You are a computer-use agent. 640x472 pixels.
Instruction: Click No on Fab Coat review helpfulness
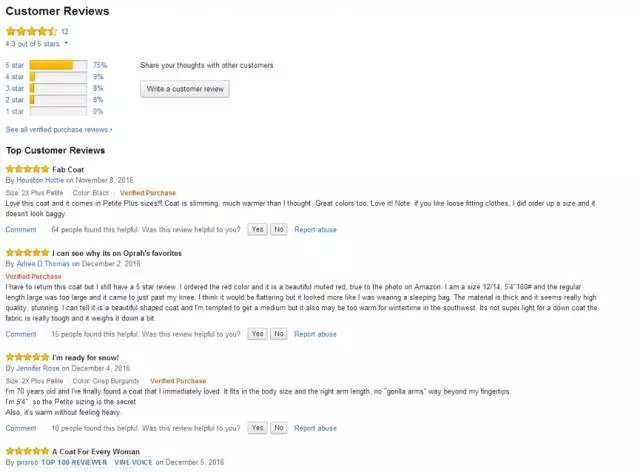[x=279, y=229]
